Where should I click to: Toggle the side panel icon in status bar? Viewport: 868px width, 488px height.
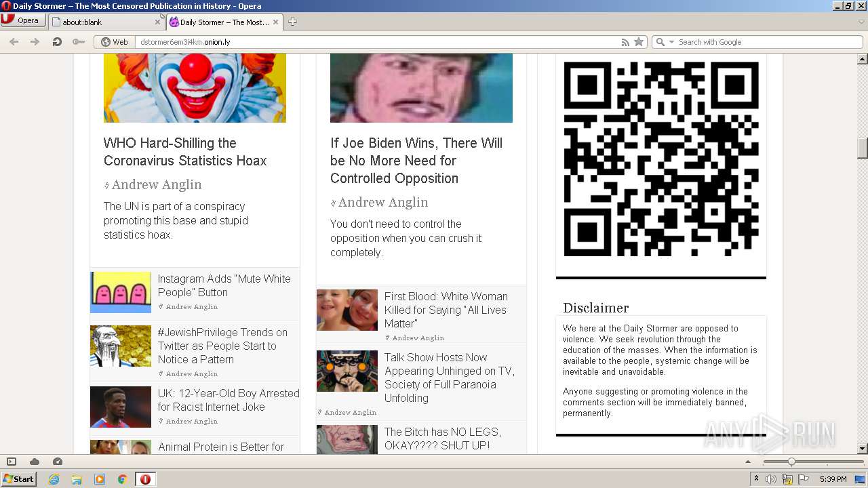pyautogui.click(x=12, y=462)
